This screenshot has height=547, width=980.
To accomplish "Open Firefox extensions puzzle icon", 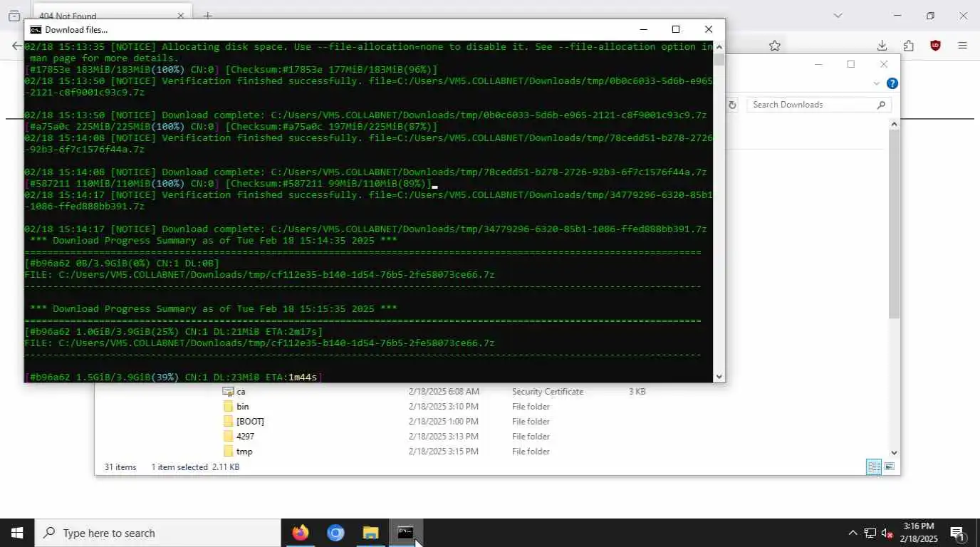I will (908, 46).
